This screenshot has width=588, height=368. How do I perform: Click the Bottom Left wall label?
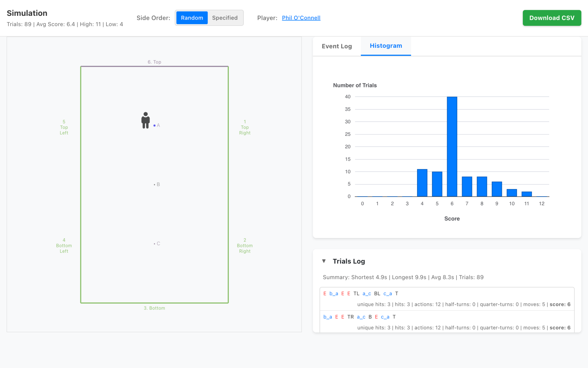(x=64, y=245)
